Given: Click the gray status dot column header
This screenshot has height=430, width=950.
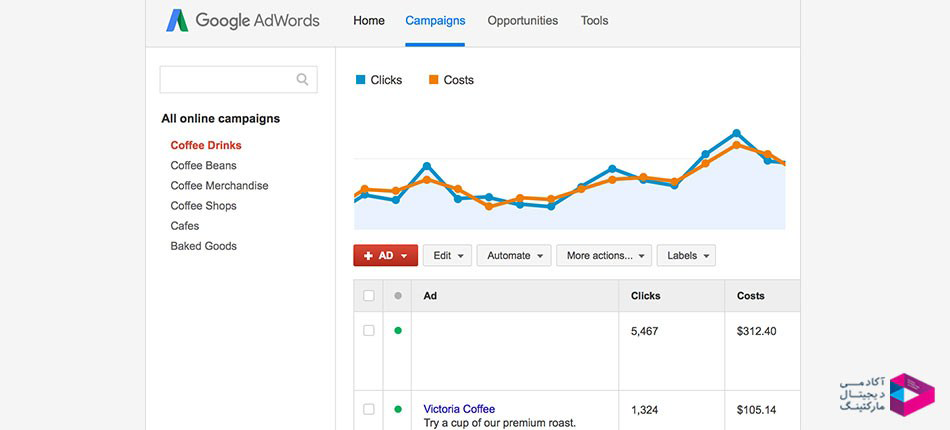Looking at the screenshot, I should point(398,296).
